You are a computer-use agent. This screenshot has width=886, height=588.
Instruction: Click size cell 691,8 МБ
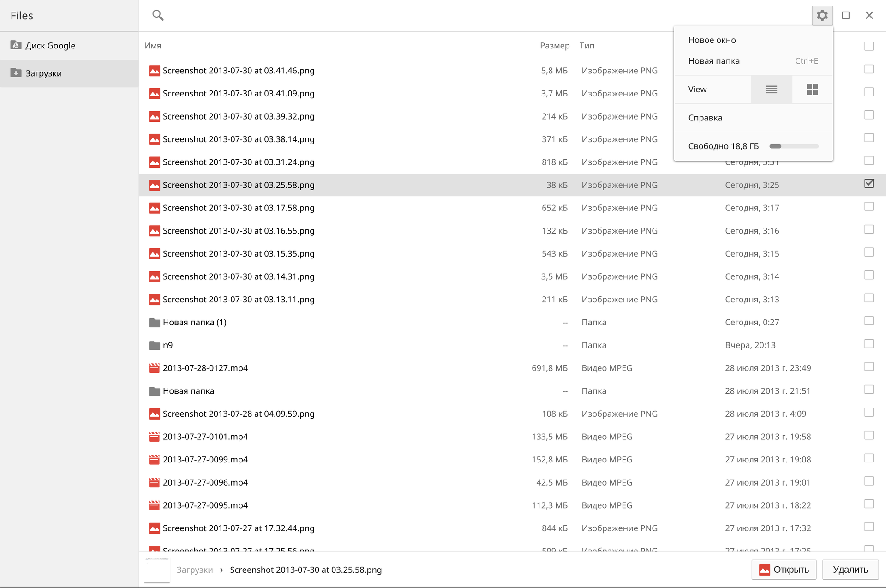point(550,368)
